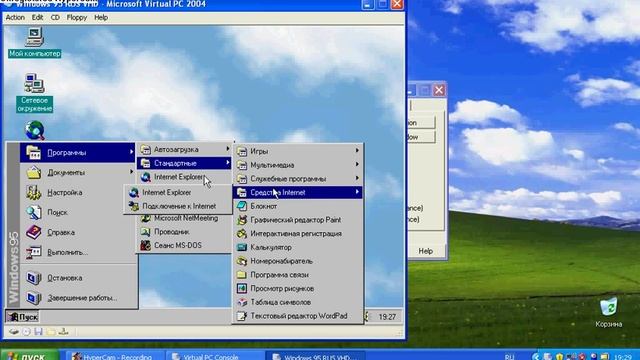The height and width of the screenshot is (360, 640).
Task: Expand the Автозагрузка submenu
Action: [x=184, y=149]
